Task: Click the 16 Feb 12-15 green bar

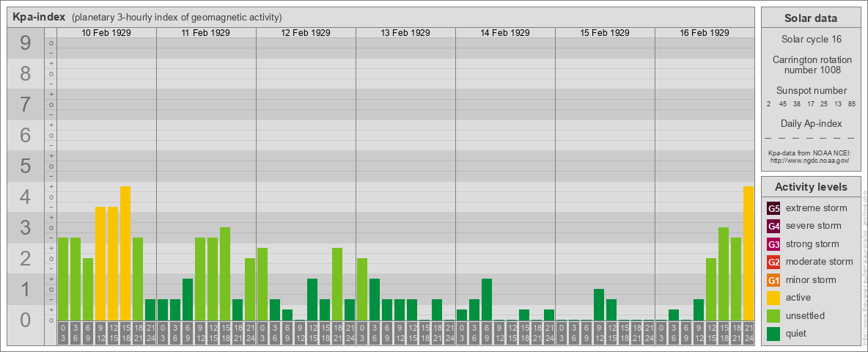Action: [711, 290]
